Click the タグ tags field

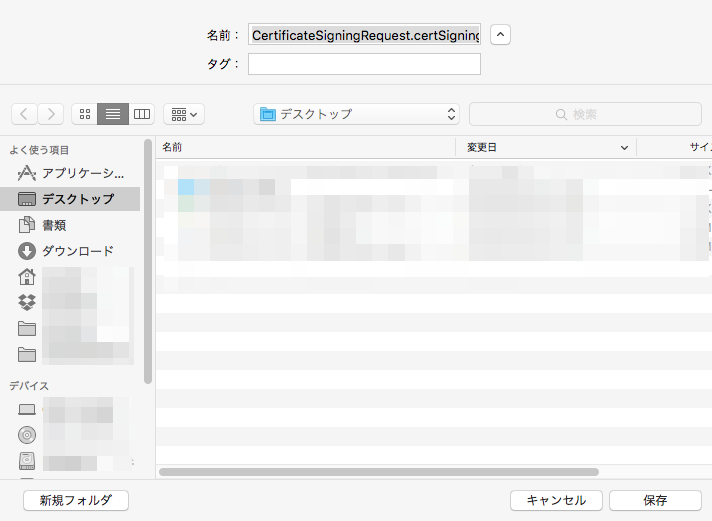pyautogui.click(x=364, y=64)
